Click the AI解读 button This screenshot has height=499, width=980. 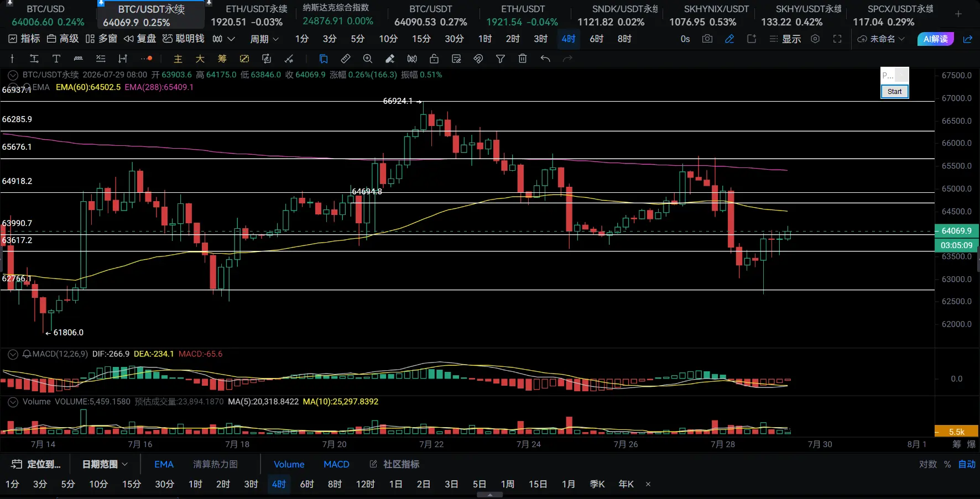click(936, 39)
